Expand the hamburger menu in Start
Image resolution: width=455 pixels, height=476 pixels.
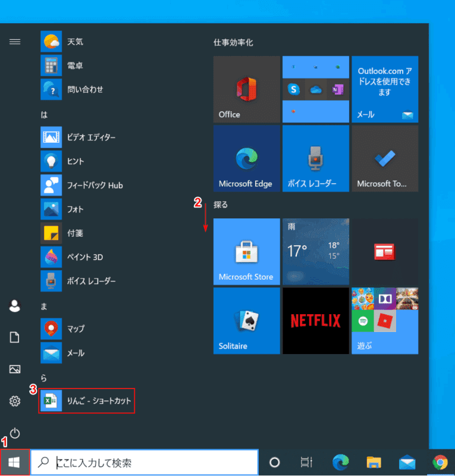point(15,42)
